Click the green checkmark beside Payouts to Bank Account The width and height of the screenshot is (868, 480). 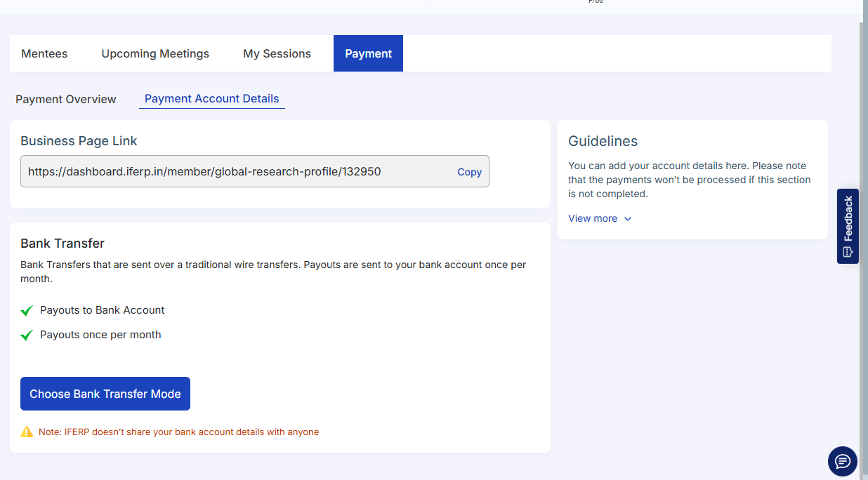(x=27, y=309)
